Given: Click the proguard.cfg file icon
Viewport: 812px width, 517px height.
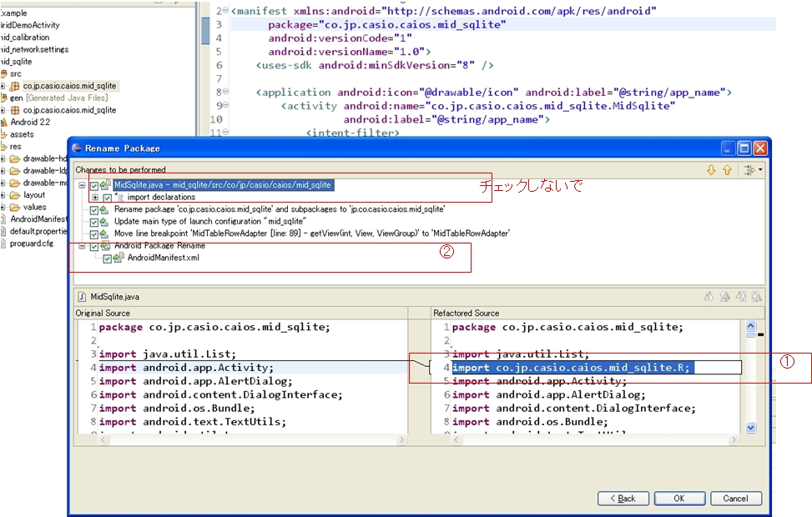Looking at the screenshot, I should pos(3,243).
